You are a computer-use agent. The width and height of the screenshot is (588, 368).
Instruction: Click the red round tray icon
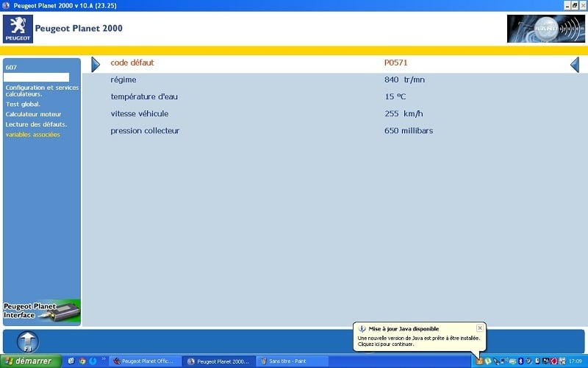[x=554, y=361]
